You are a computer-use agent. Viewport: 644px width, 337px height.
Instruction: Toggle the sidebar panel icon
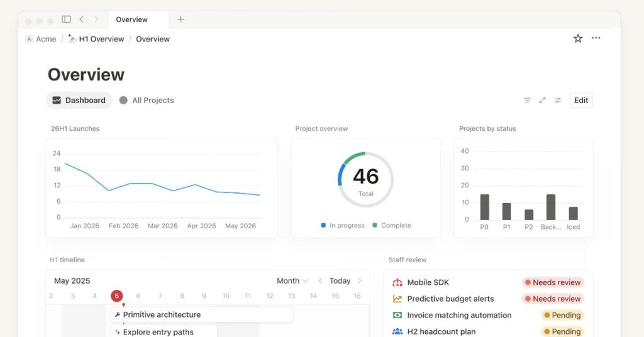pos(66,19)
